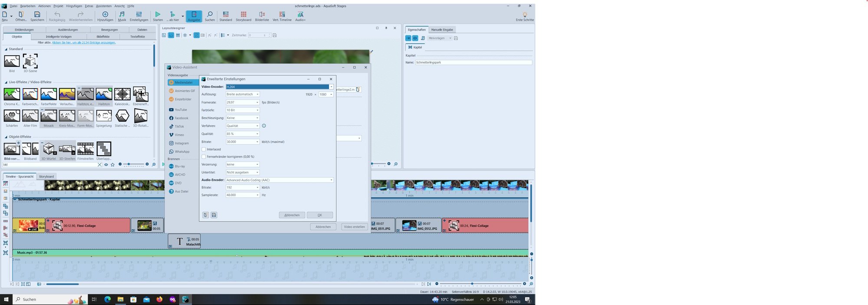Click the filter reset link text
This screenshot has width=868, height=305.
pos(84,43)
